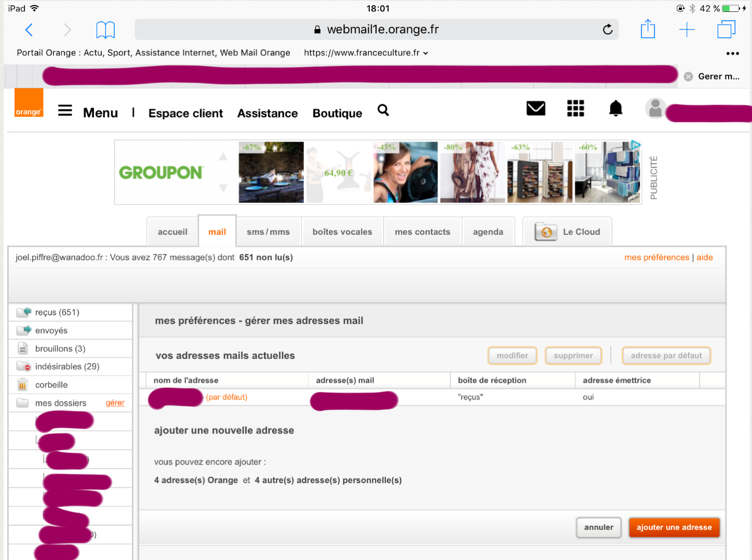Open the mes préférences link
Image resolution: width=752 pixels, height=560 pixels.
(657, 258)
